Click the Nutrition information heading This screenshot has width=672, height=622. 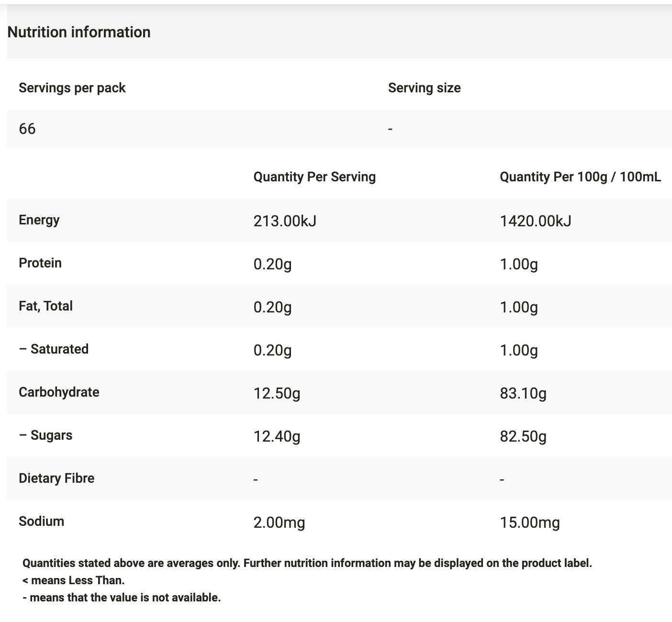click(79, 32)
